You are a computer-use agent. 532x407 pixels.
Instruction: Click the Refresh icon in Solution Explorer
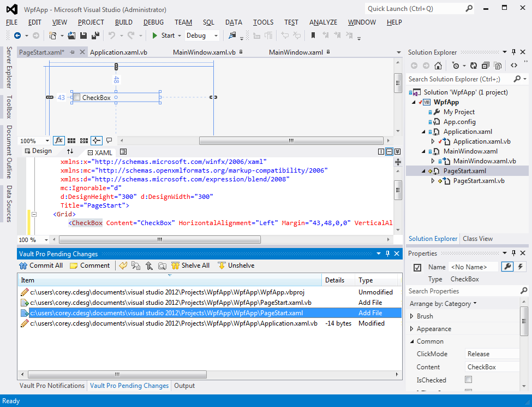tap(474, 66)
